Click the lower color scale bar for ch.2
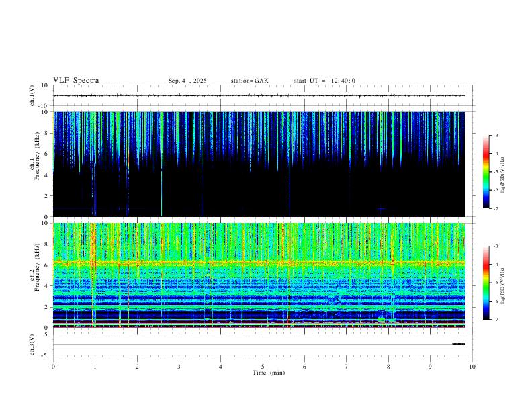 [486, 283]
